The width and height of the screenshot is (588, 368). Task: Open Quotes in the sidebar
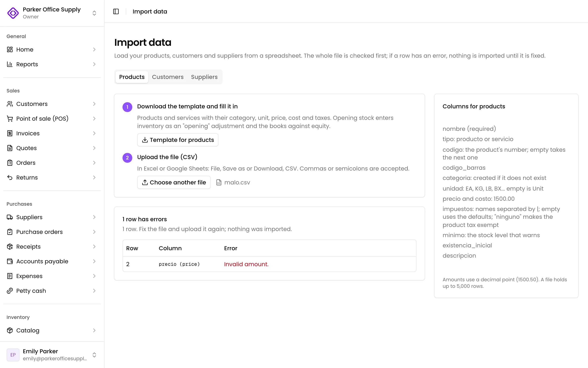(x=52, y=148)
